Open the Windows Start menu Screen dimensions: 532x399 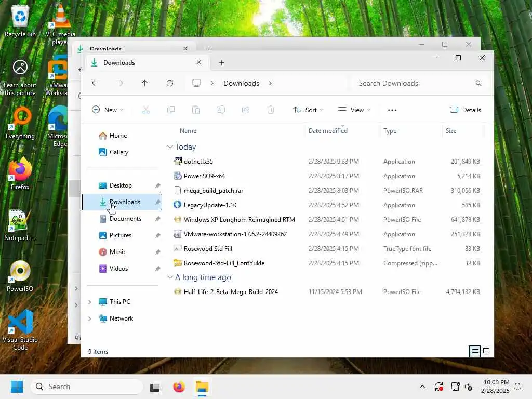(17, 387)
